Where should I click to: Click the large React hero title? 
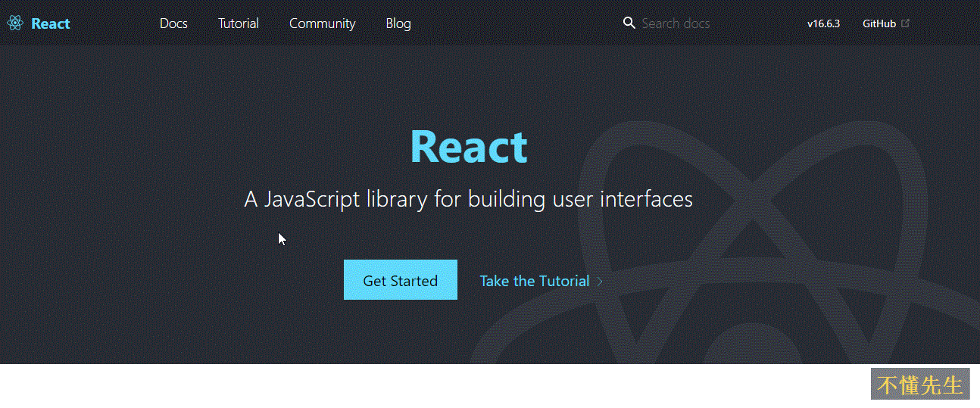469,147
